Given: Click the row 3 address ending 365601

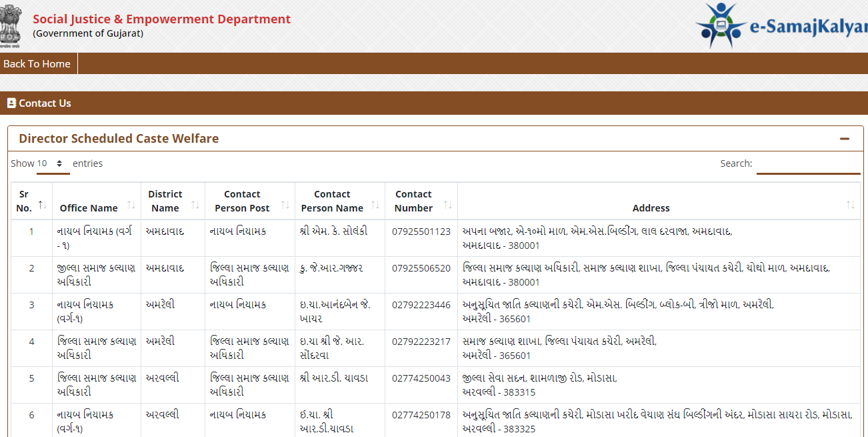Looking at the screenshot, I should (618, 312).
